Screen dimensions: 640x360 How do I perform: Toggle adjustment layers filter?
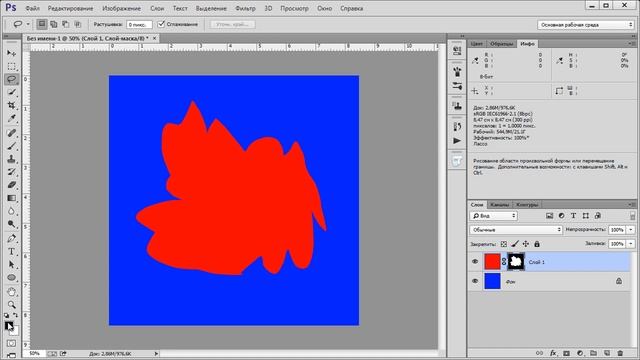click(x=562, y=216)
